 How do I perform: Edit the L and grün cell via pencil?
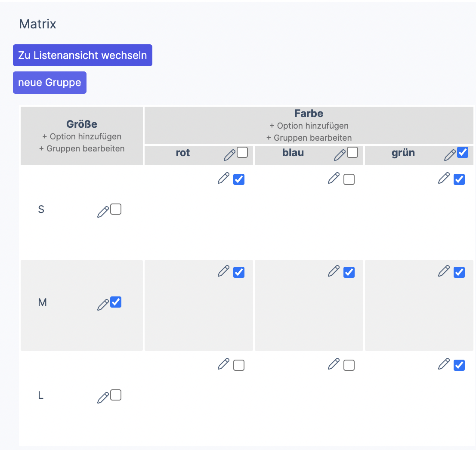pos(444,364)
